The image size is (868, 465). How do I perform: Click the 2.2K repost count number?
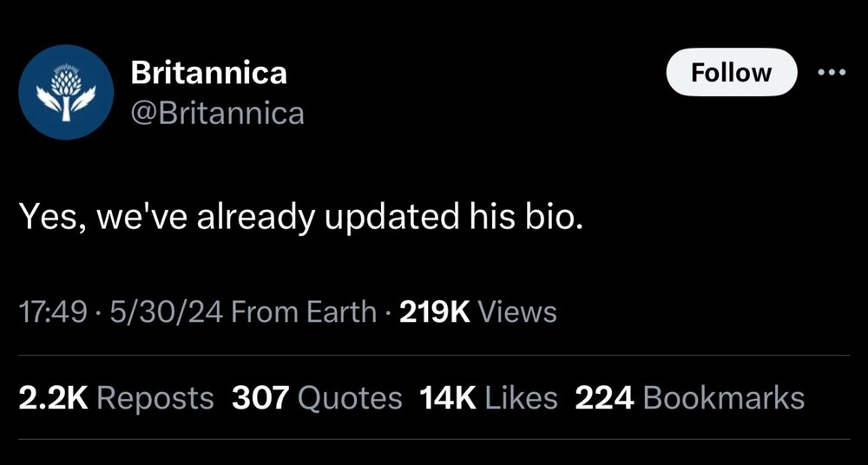(52, 398)
